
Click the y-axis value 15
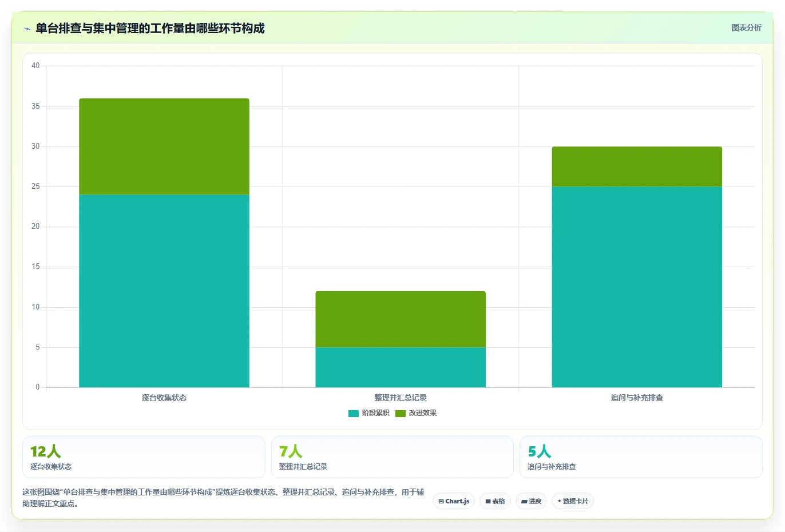click(35, 267)
